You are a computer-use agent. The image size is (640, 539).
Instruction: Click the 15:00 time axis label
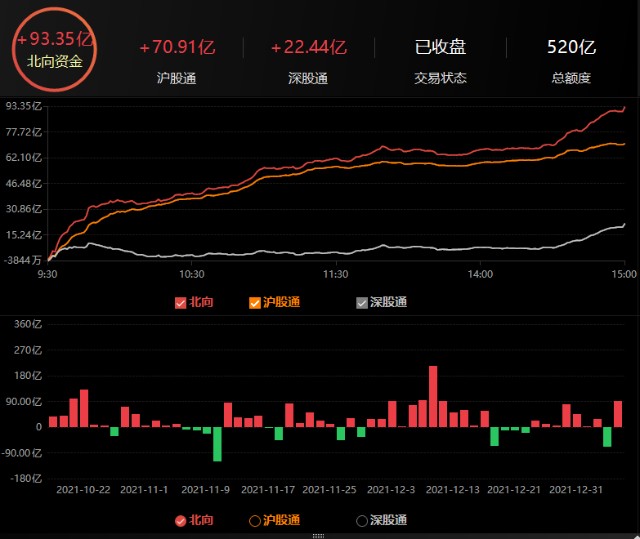click(x=623, y=274)
